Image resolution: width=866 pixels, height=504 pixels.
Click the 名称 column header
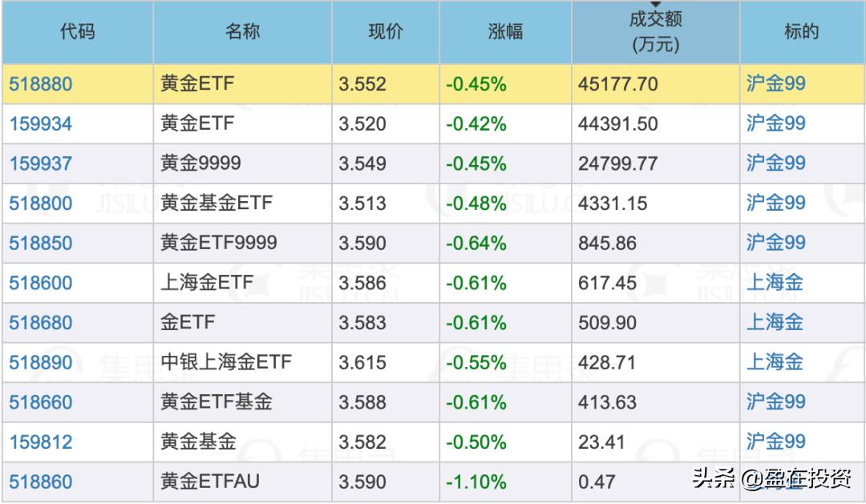(241, 32)
